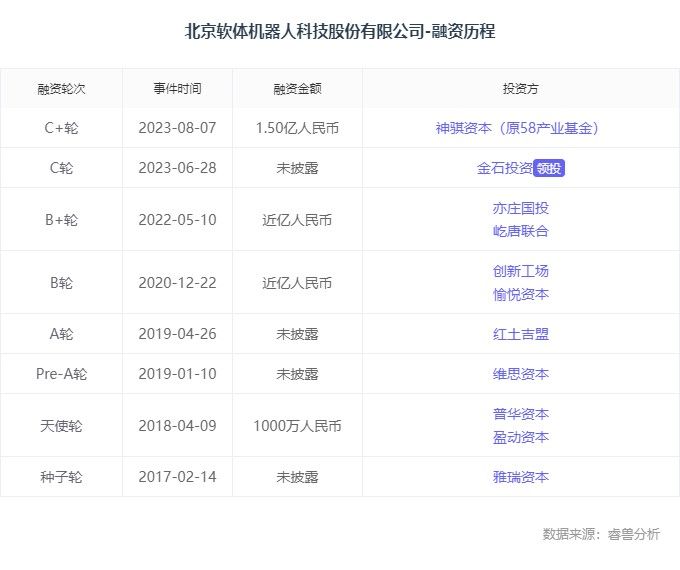Select the C轮 round cell
The image size is (680, 570).
point(61,168)
